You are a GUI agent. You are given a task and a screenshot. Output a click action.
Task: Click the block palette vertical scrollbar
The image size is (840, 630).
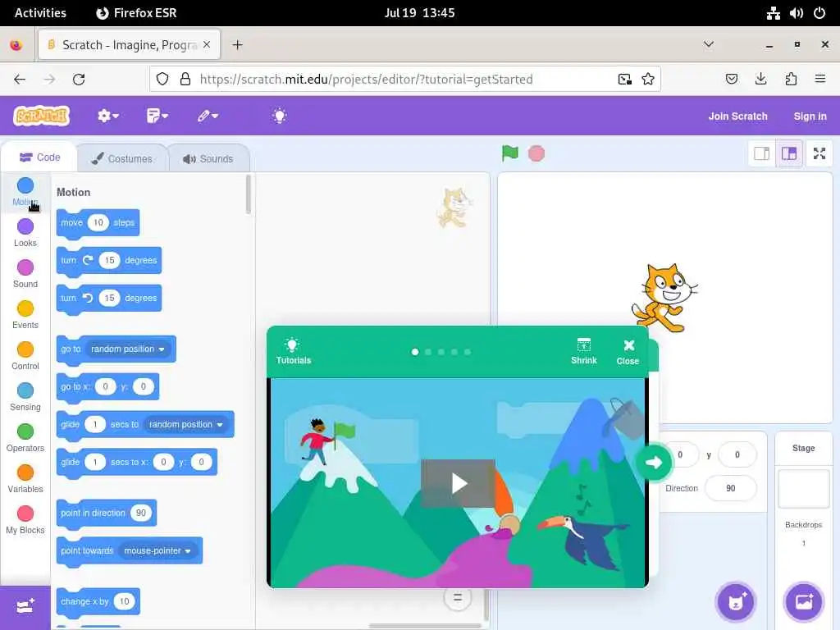coord(248,194)
